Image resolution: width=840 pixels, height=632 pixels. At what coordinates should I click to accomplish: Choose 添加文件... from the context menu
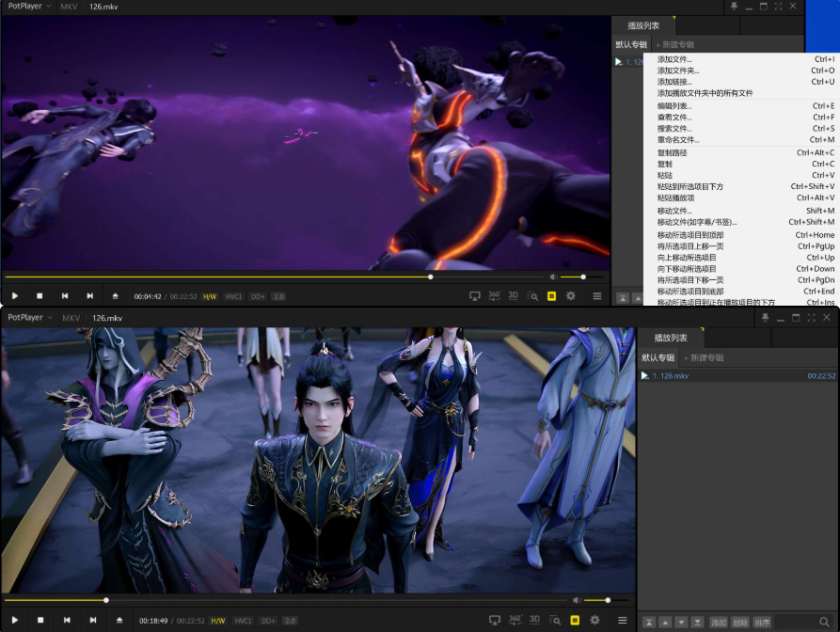(674, 59)
